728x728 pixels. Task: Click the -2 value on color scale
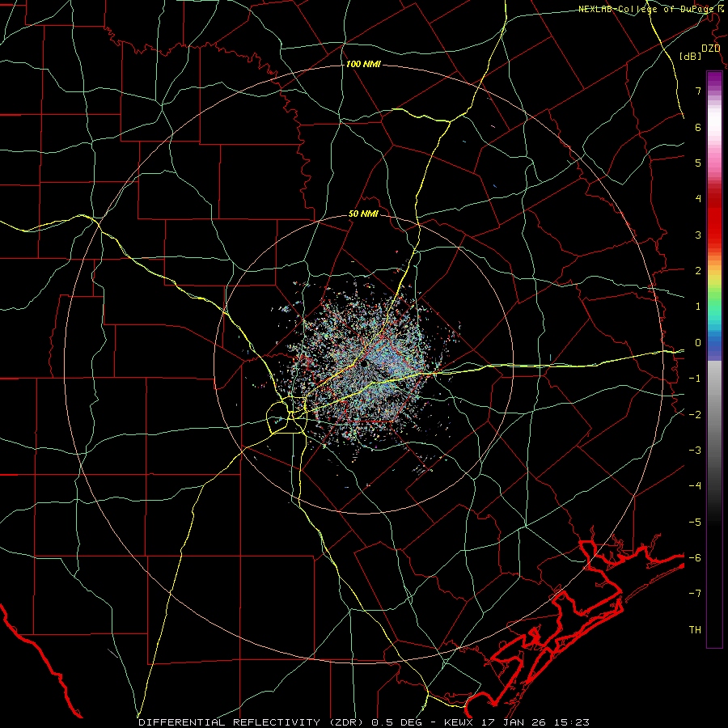point(695,415)
